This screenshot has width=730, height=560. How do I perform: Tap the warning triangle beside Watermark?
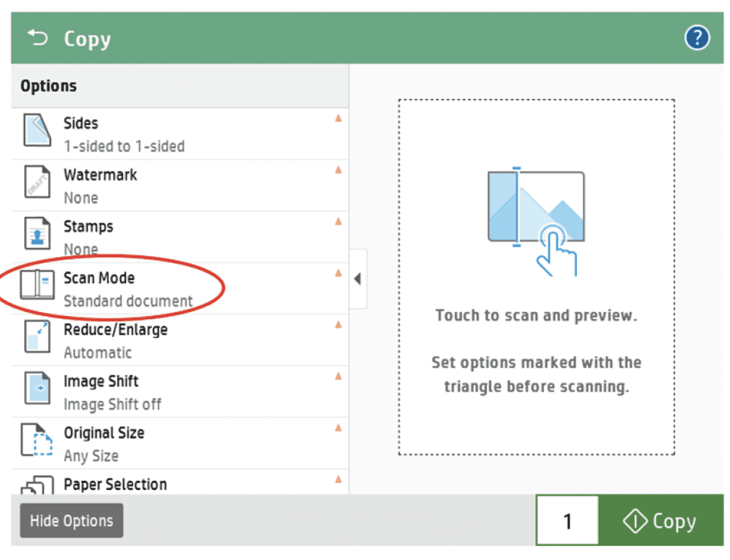(339, 169)
